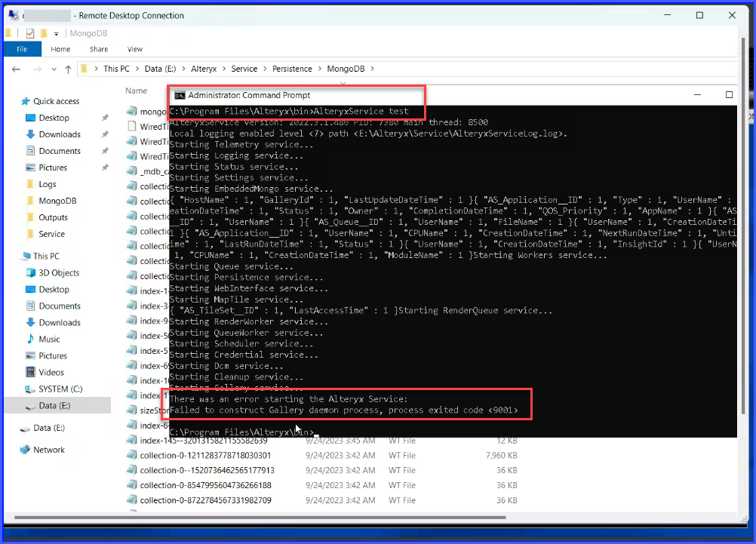Click Alteryx in address breadcrumb

tap(204, 69)
